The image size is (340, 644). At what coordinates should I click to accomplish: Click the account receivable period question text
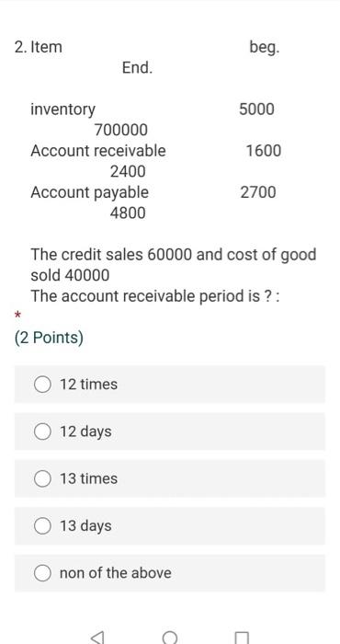[x=155, y=296]
